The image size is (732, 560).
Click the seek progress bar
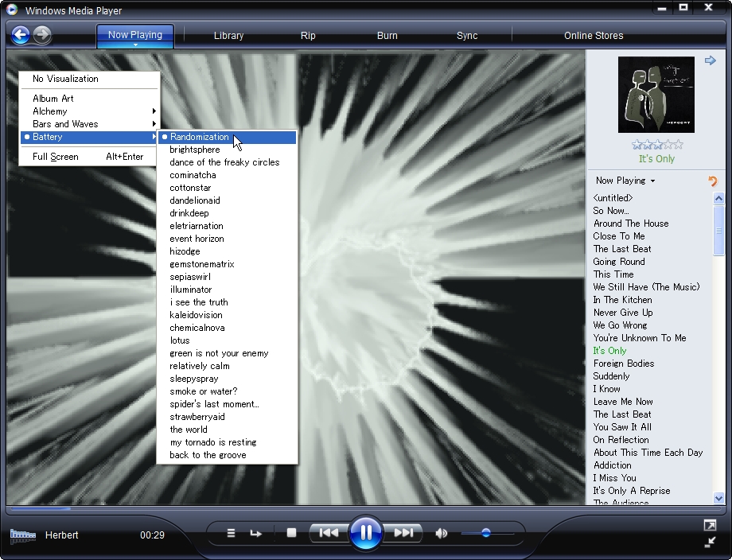(366, 508)
